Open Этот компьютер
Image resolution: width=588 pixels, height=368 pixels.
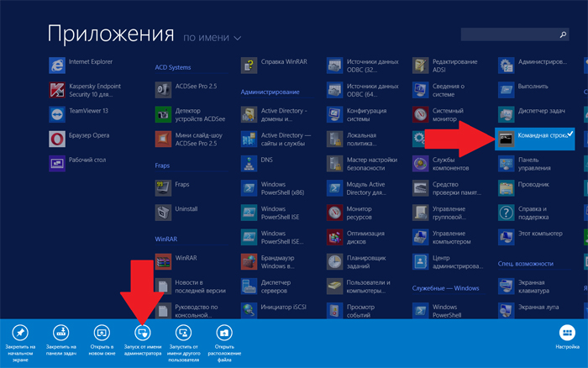pos(507,237)
